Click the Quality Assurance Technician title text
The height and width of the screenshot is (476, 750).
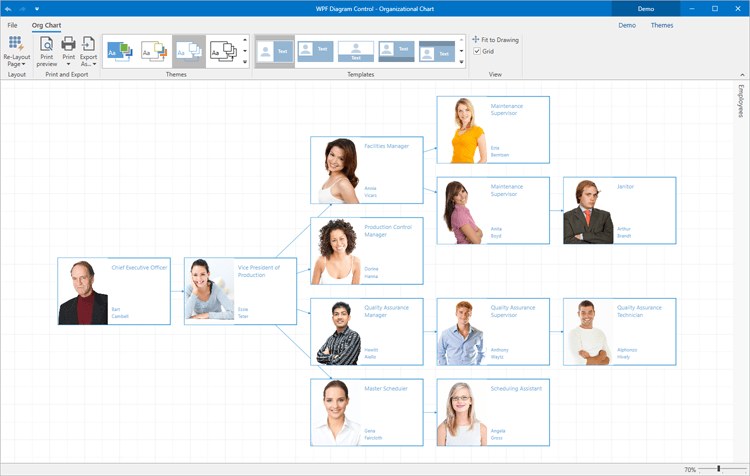point(639,311)
